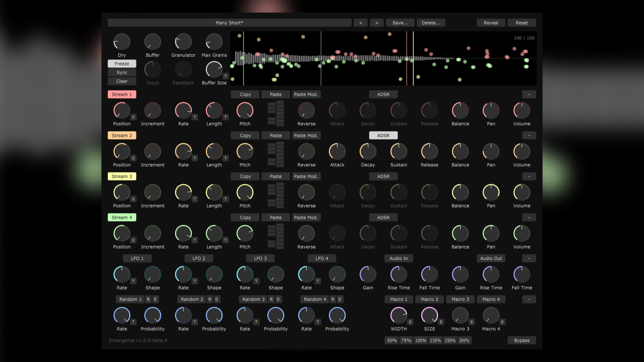Screen dimensions: 644x362
Task: Disable the ADSR envelope for Stream 2
Action: (383, 135)
